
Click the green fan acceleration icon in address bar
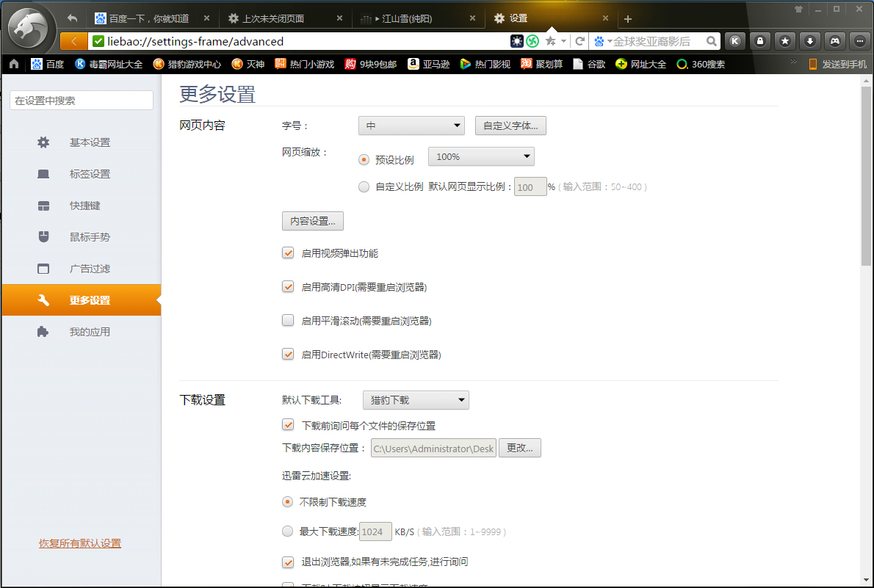coord(532,42)
